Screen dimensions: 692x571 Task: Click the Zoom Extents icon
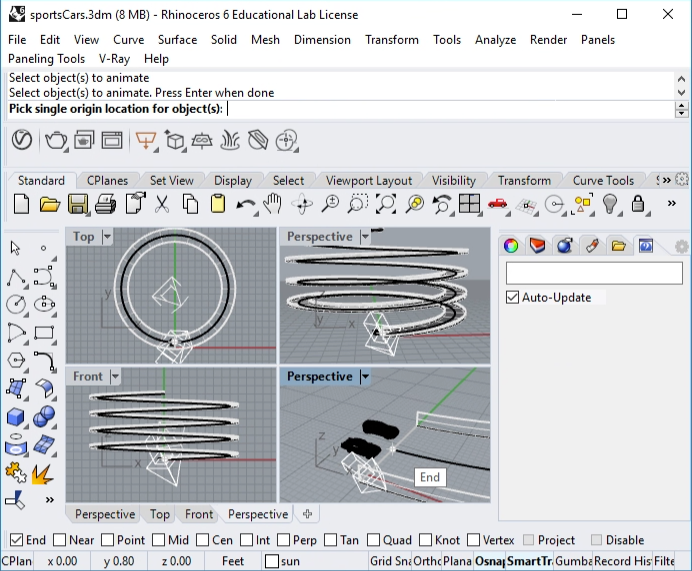(386, 204)
